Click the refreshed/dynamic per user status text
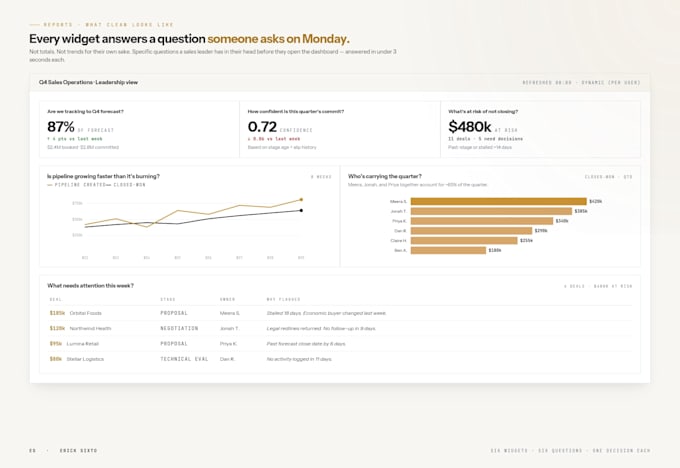The height and width of the screenshot is (468, 680). [x=581, y=82]
